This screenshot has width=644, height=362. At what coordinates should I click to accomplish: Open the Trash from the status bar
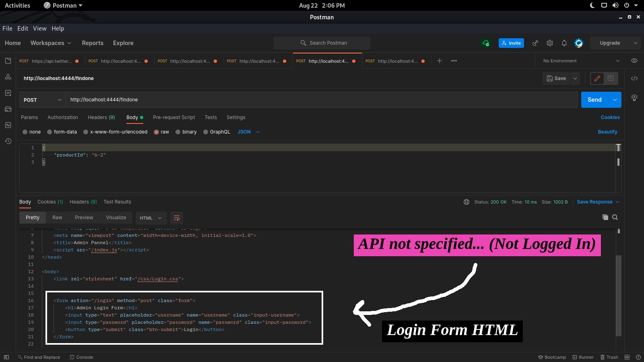(x=609, y=357)
